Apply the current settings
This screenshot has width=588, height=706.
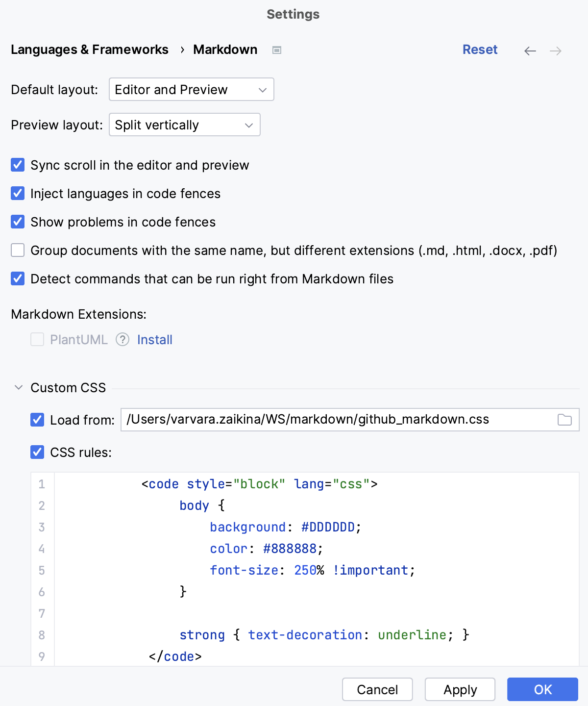460,689
